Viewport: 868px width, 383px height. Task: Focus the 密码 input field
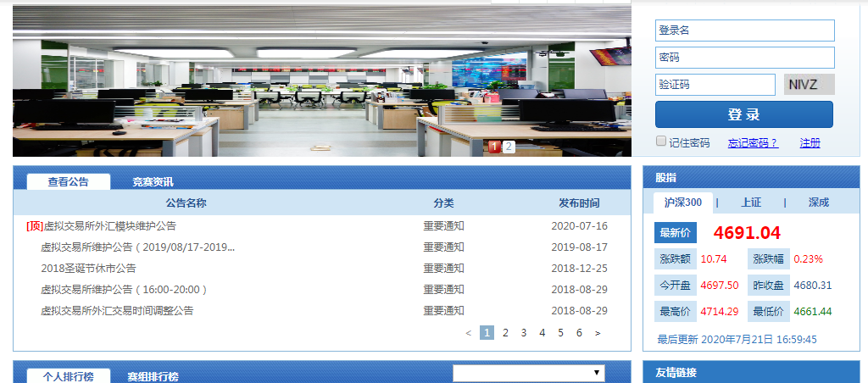pyautogui.click(x=744, y=58)
